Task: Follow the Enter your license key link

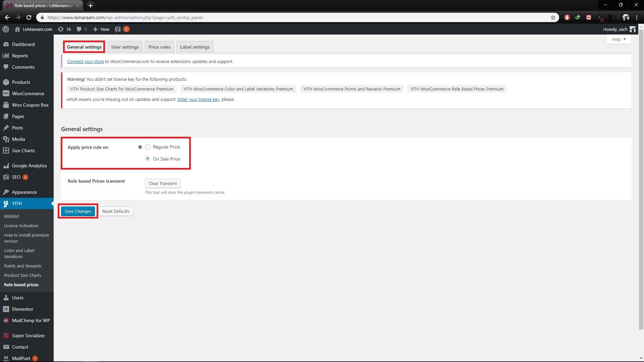Action: (x=198, y=99)
